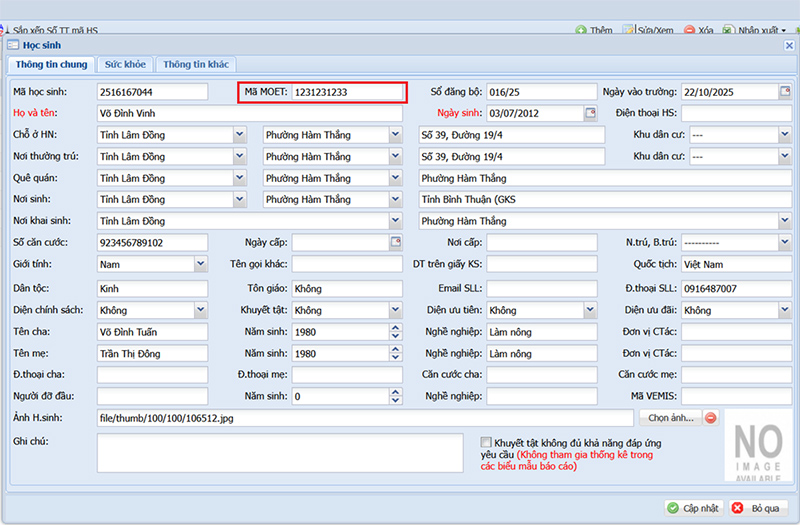Viewport: 800px width, 525px height.
Task: Click the Đ.thoại mẹ field
Action: [x=347, y=374]
